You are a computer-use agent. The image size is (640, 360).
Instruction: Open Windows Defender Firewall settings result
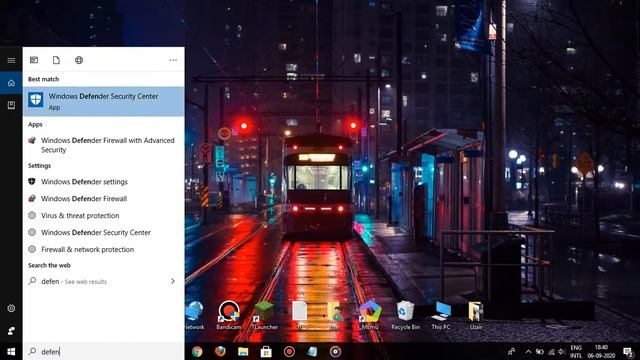point(103,199)
